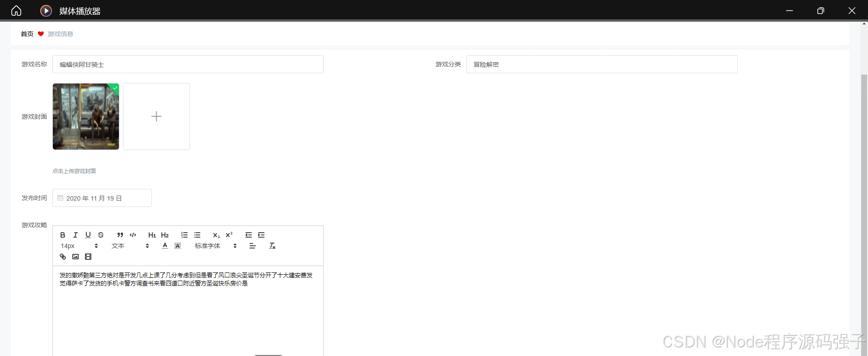
Task: Click the 游戏分类 input field
Action: click(x=602, y=64)
